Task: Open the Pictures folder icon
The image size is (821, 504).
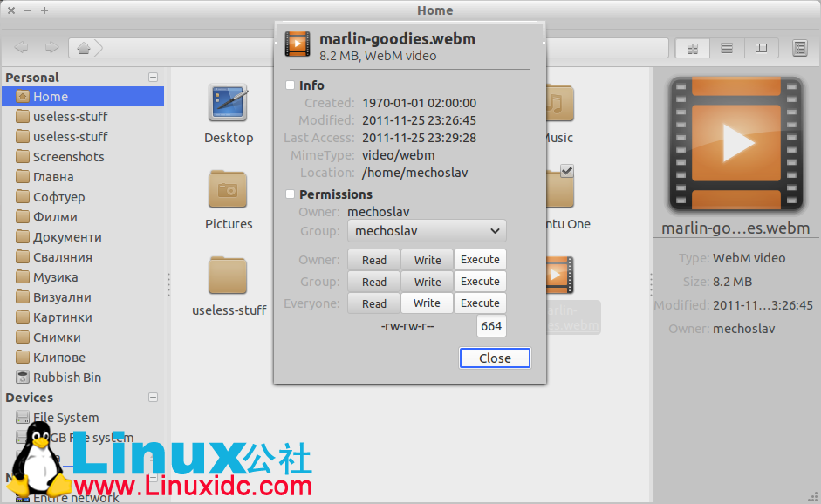Action: click(x=229, y=189)
